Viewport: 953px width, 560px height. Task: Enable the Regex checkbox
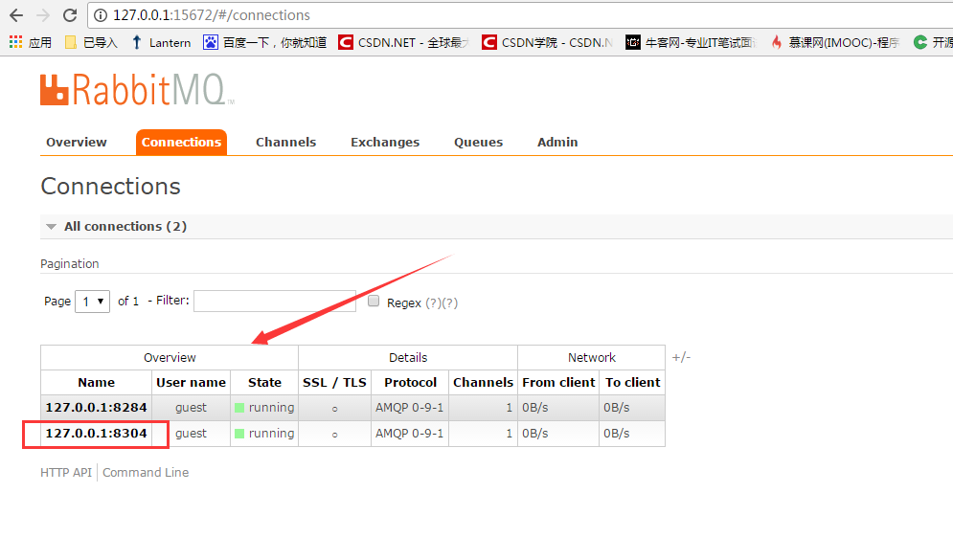pyautogui.click(x=374, y=302)
